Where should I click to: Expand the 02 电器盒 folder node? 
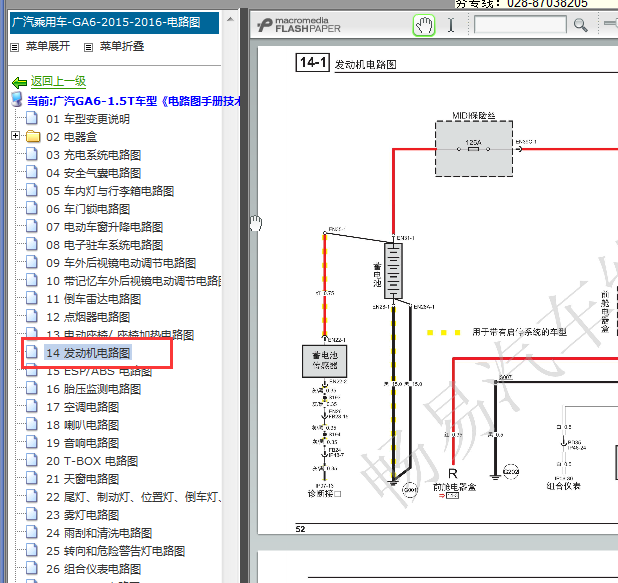15,136
